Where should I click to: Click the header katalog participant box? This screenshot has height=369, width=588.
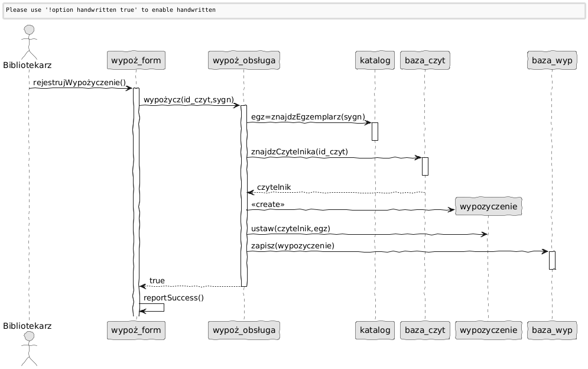click(375, 60)
